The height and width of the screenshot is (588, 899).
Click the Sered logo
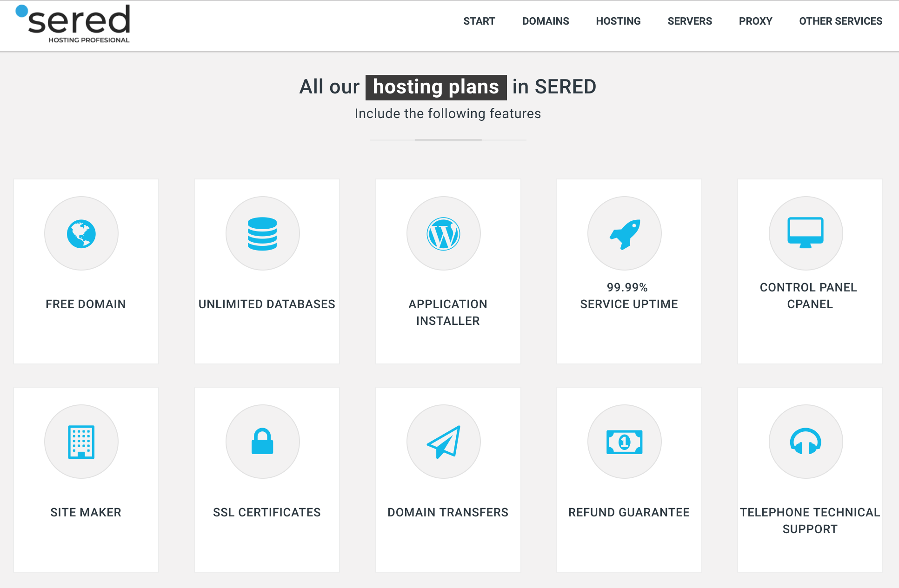tap(73, 24)
